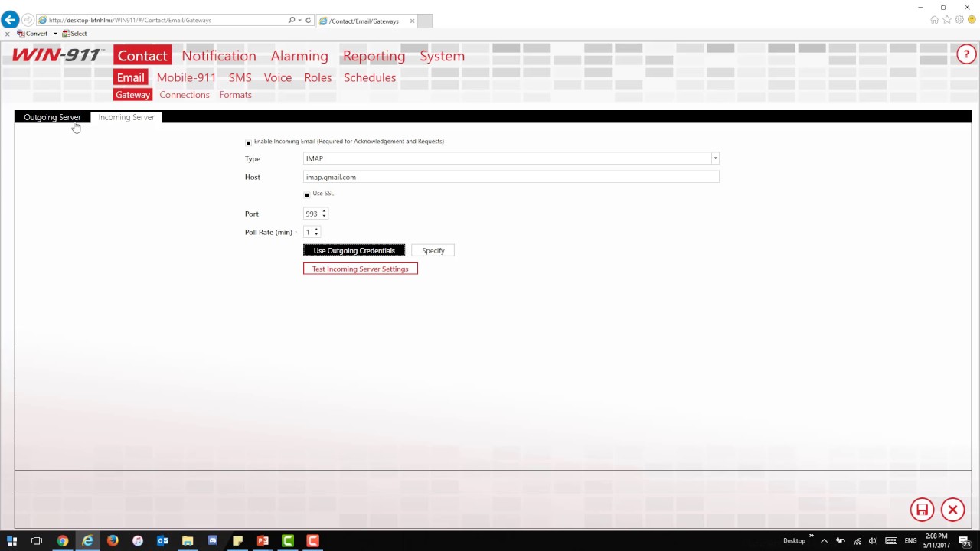Open the Connections submenu link
This screenshot has width=980, height=551.
point(184,95)
